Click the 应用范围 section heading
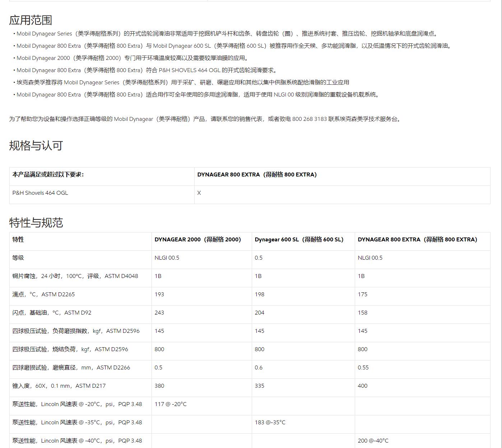This screenshot has height=448, width=502. coord(31,20)
